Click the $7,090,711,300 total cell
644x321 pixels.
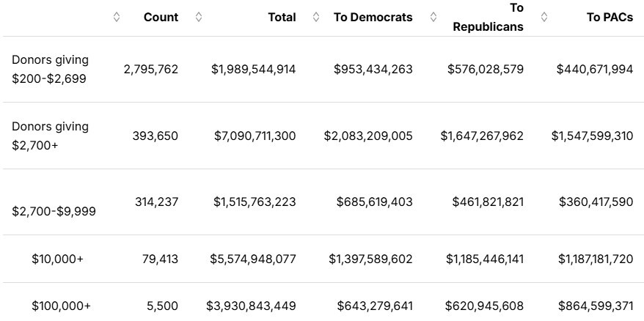(255, 136)
